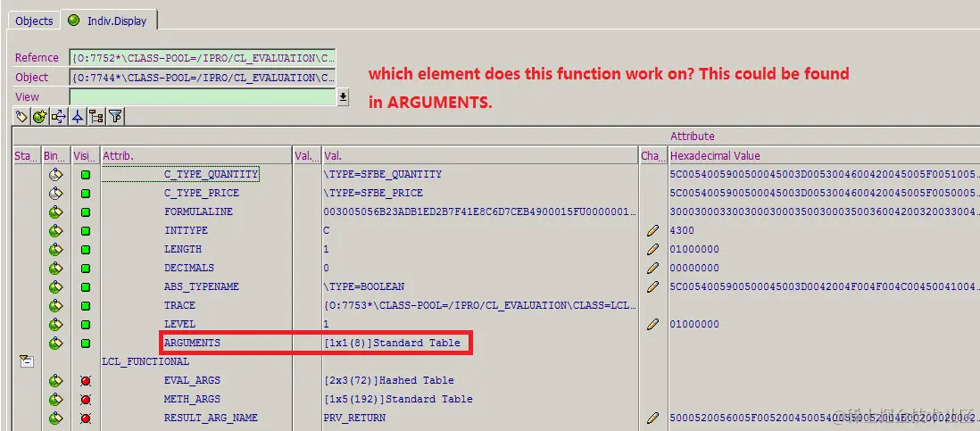
Task: Click the pencil edit icon for DECIMALS
Action: 653,268
